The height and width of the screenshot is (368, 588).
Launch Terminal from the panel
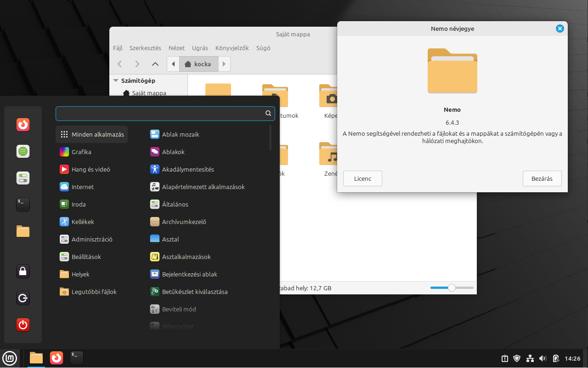pos(77,358)
